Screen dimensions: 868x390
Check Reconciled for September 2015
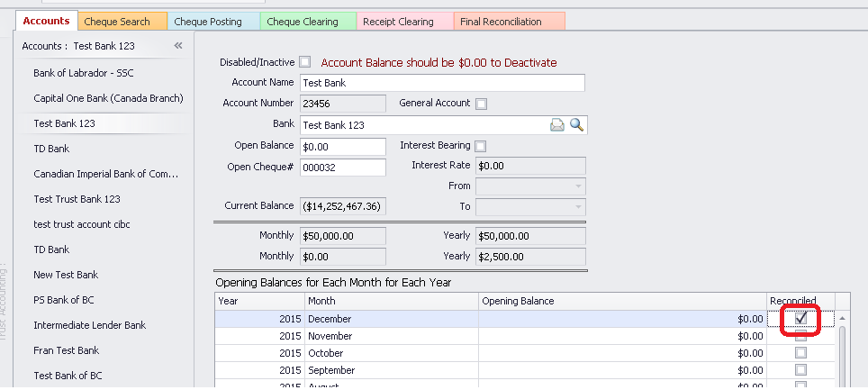[x=800, y=370]
